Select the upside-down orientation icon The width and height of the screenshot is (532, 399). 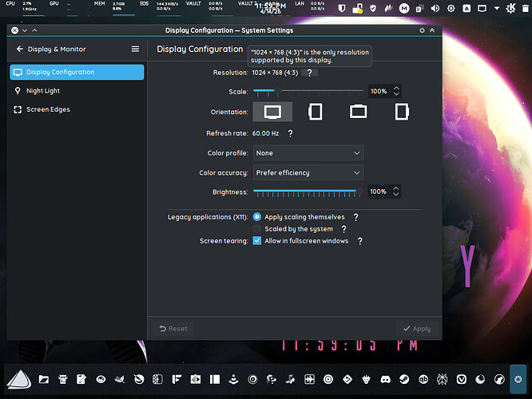tap(358, 112)
